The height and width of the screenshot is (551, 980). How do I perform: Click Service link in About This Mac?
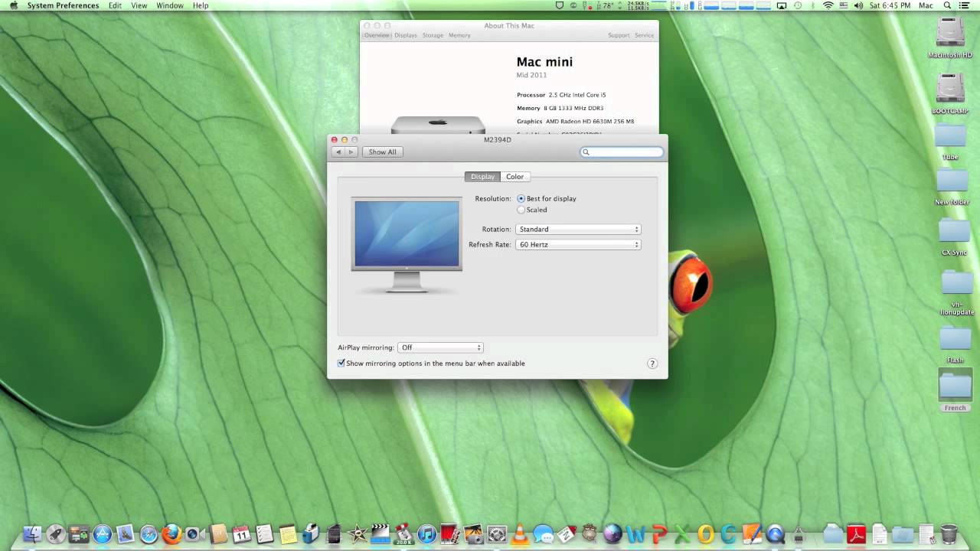tap(645, 35)
